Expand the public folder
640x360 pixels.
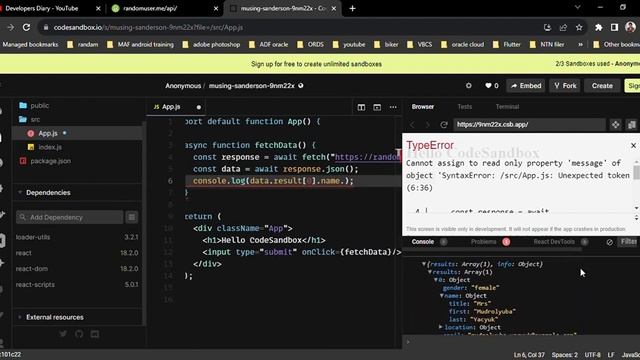point(40,105)
